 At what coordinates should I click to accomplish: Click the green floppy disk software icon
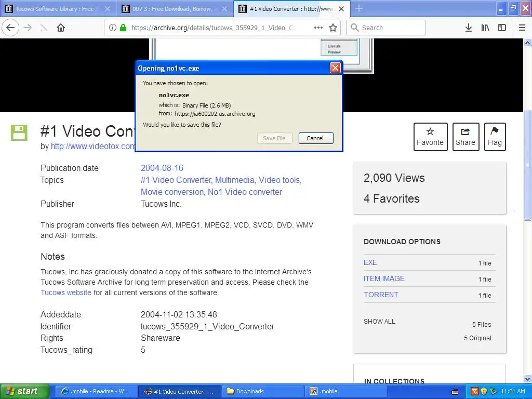19,132
